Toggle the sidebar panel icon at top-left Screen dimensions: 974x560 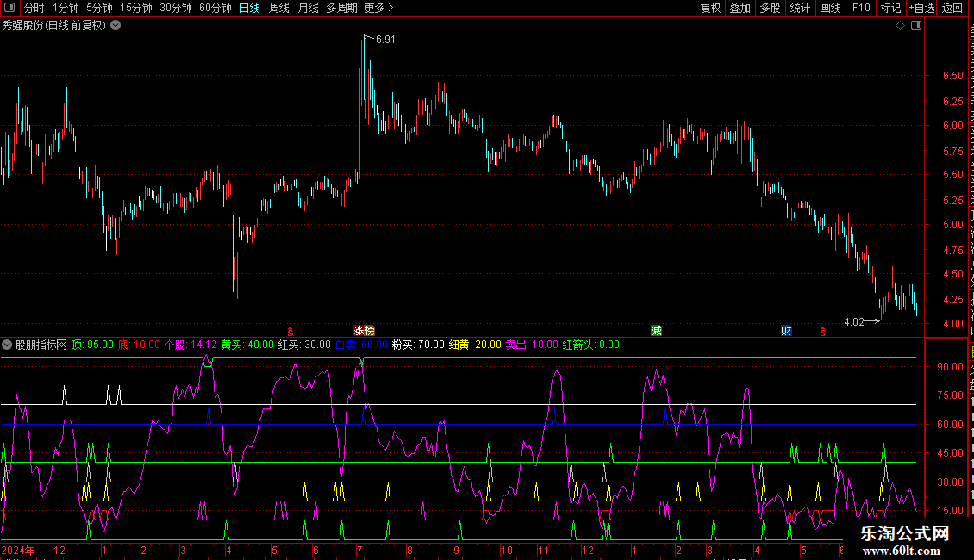click(x=9, y=8)
